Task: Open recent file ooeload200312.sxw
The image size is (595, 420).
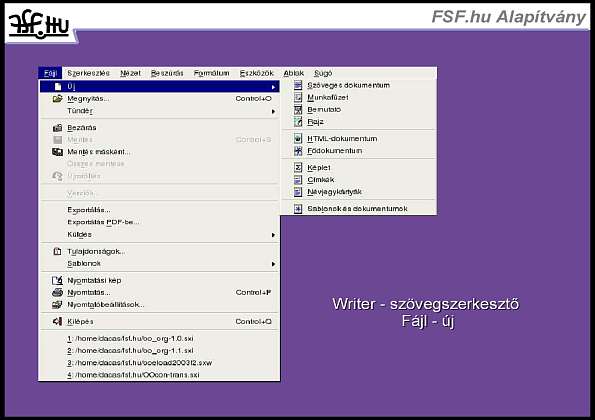Action: tap(159, 363)
